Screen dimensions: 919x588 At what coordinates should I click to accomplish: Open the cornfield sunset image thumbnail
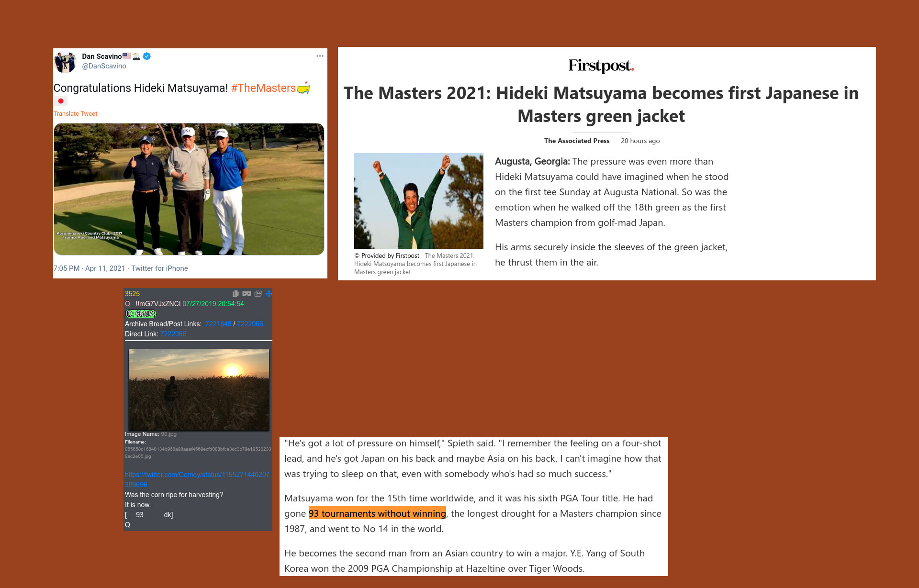tap(199, 389)
